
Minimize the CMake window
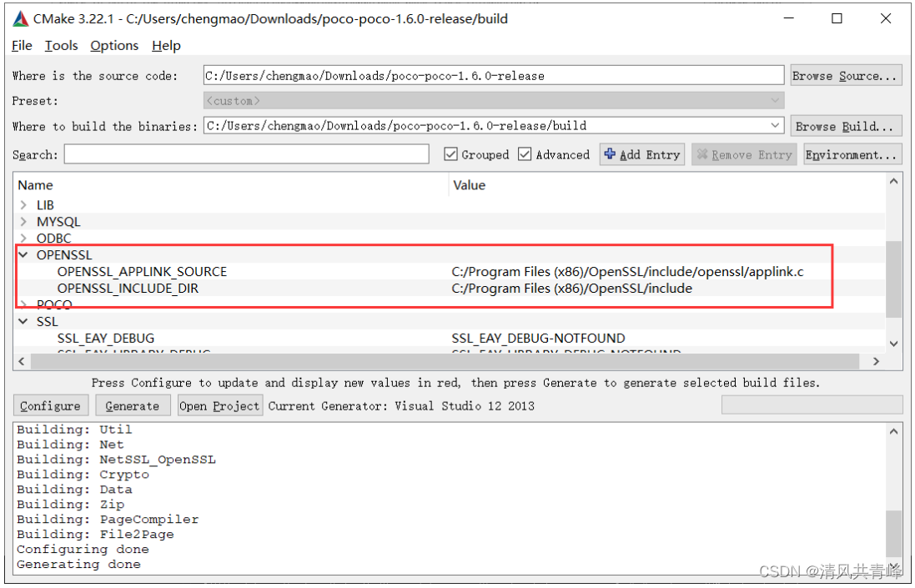pos(788,18)
